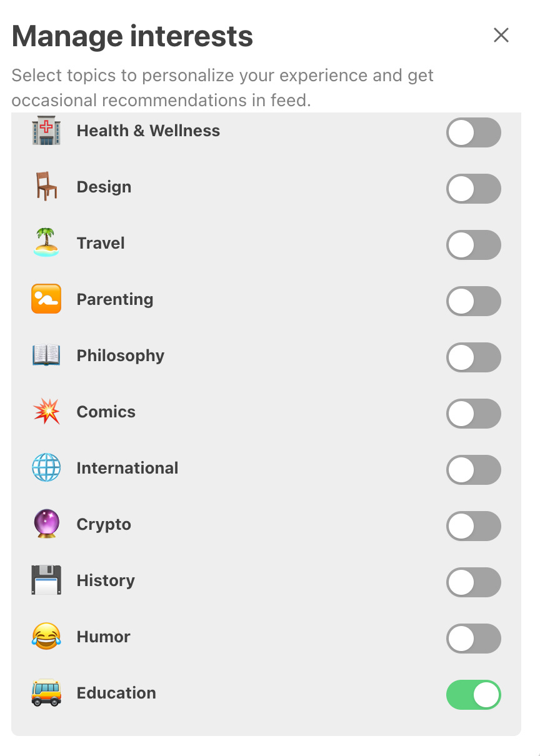
Task: Click the History topic label
Action: 105,580
